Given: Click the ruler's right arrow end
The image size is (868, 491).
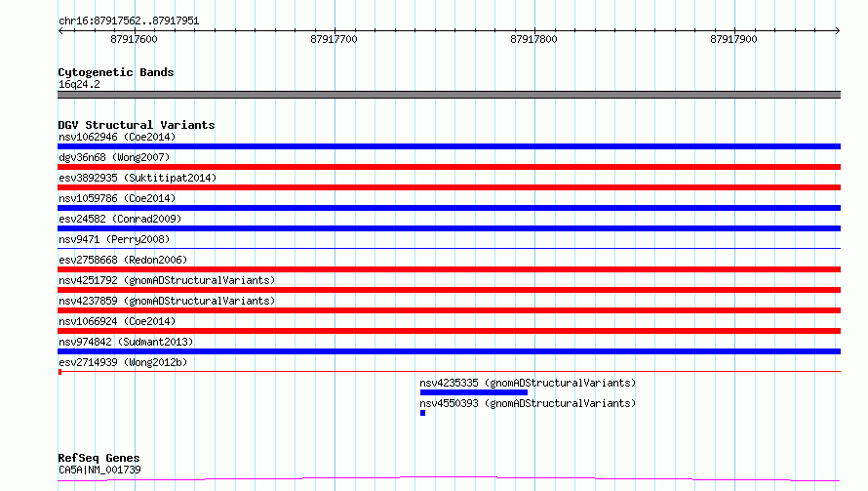Looking at the screenshot, I should pyautogui.click(x=838, y=30).
